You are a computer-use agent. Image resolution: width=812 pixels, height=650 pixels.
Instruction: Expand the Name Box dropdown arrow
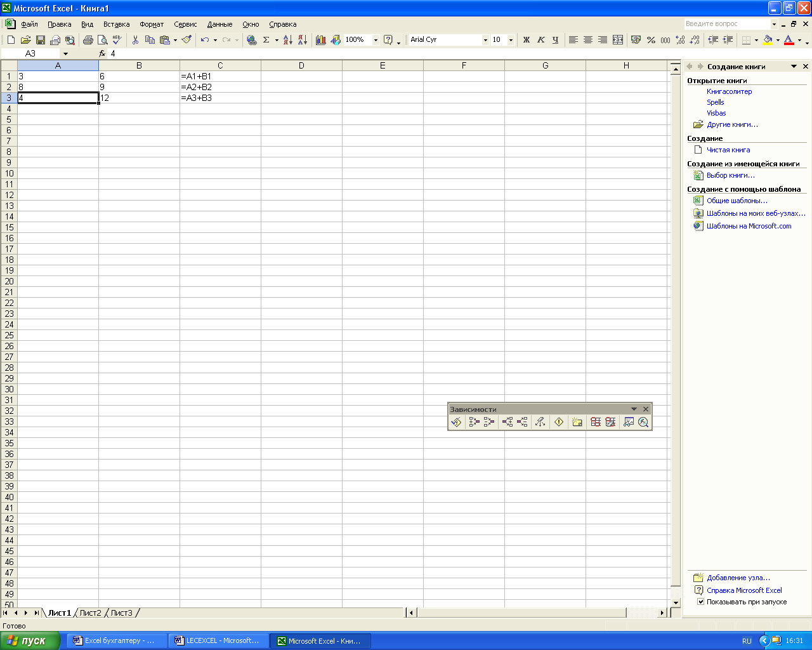point(65,54)
